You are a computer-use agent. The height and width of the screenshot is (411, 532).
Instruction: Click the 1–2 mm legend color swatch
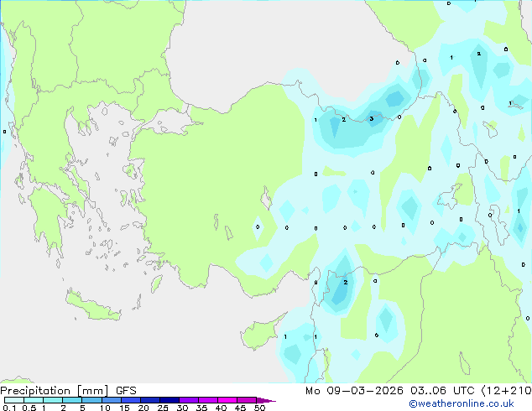53,400
